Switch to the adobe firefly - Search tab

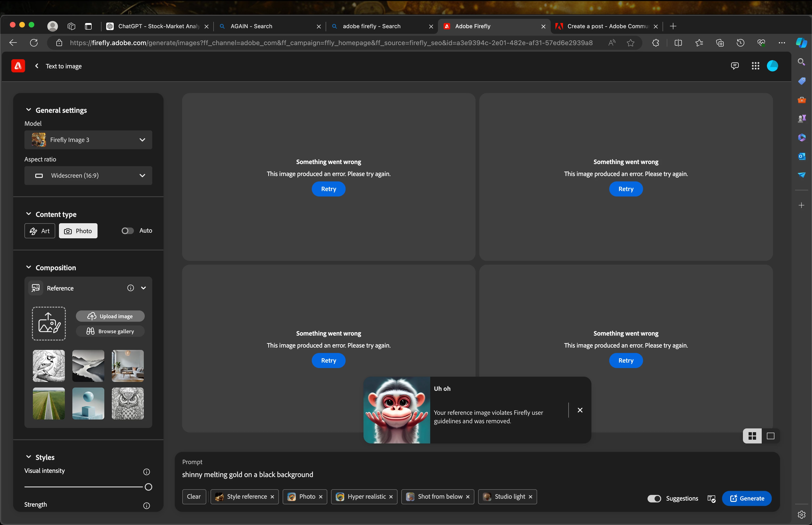[371, 26]
